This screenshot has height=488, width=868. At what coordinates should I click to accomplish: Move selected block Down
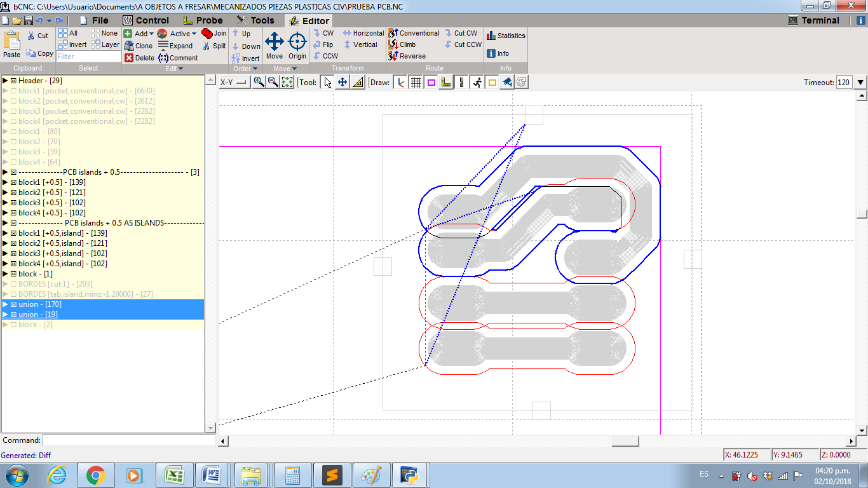click(246, 46)
